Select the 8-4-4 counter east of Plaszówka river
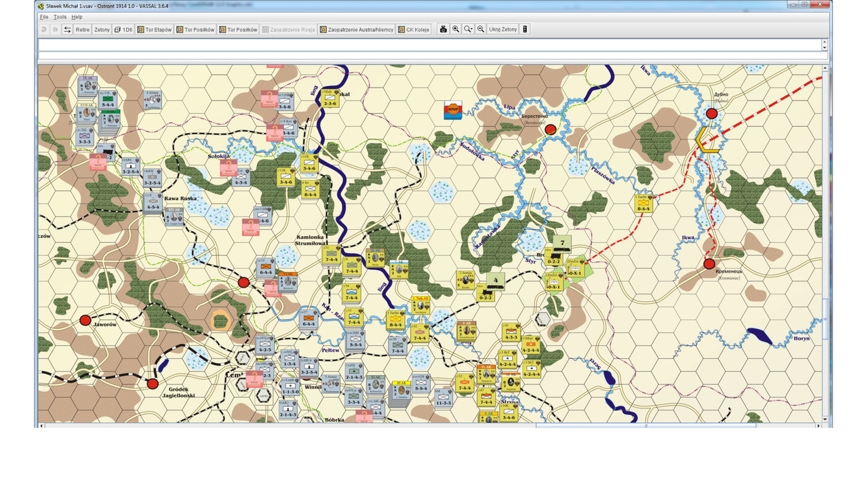The width and height of the screenshot is (868, 483). coord(644,204)
